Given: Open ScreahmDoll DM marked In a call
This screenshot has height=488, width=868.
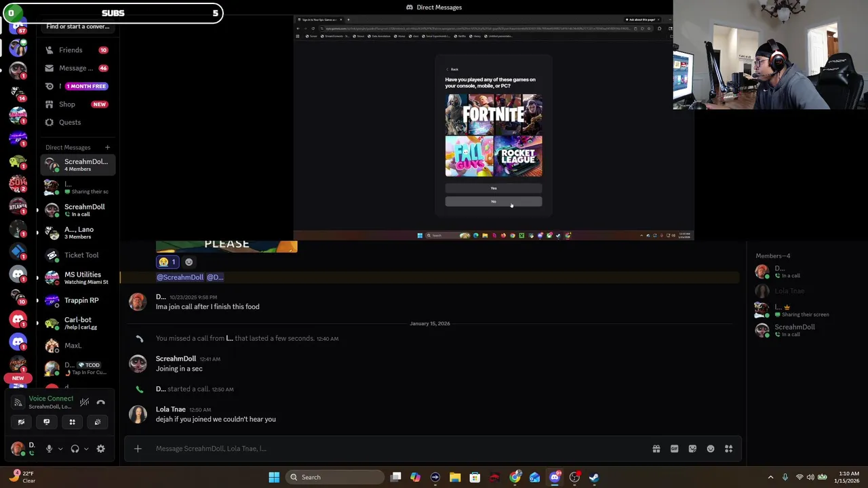Looking at the screenshot, I should coord(78,210).
